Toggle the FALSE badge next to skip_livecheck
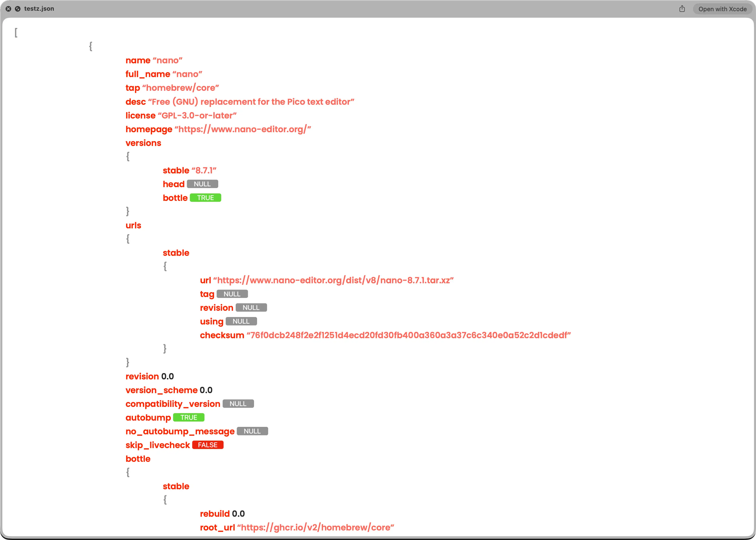Viewport: 756px width, 540px height. (208, 445)
